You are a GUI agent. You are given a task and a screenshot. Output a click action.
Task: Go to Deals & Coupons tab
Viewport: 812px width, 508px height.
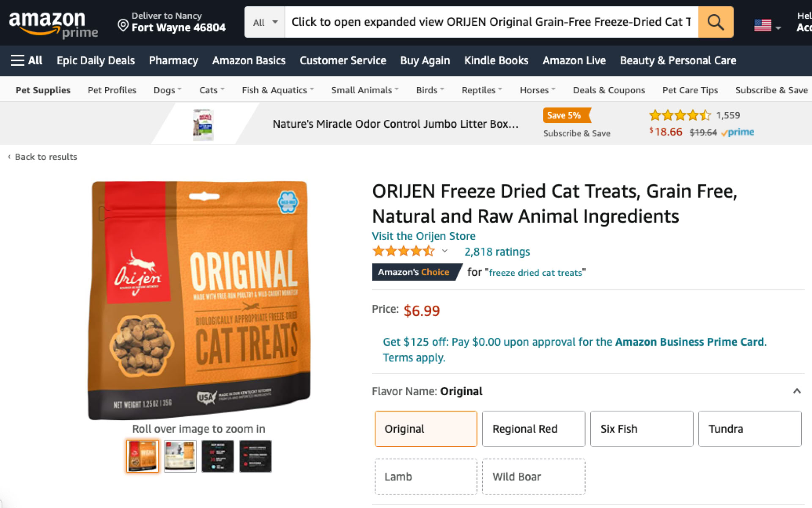pyautogui.click(x=609, y=90)
